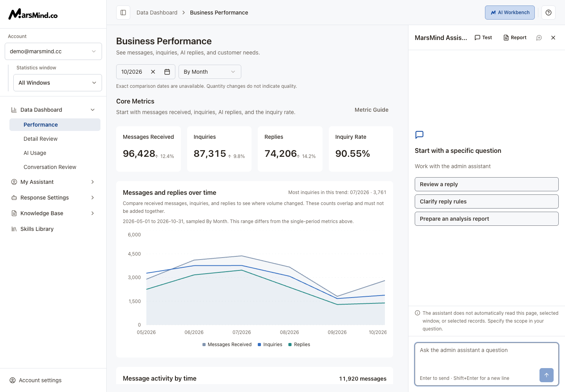Select the Performance menu item
The height and width of the screenshot is (392, 565).
point(55,125)
